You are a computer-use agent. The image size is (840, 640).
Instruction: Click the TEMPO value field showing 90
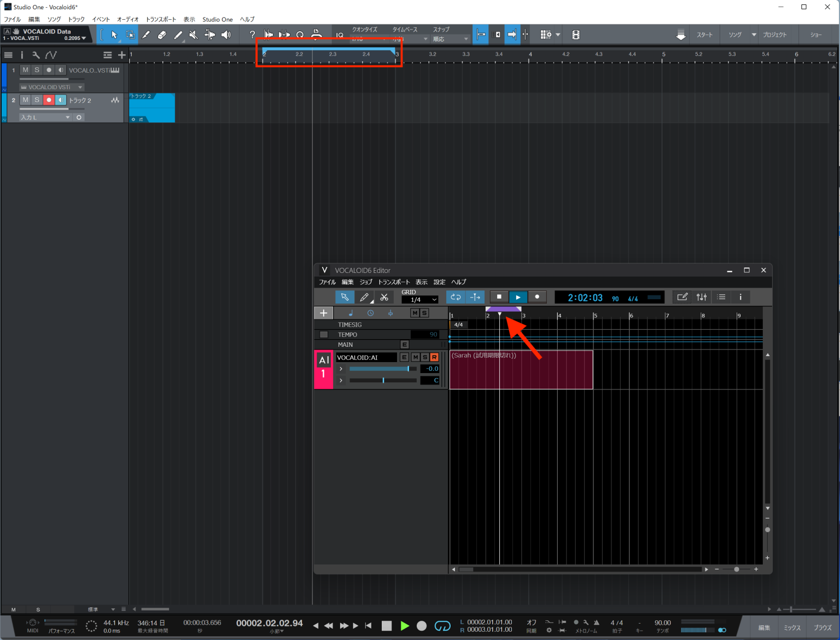tap(425, 334)
